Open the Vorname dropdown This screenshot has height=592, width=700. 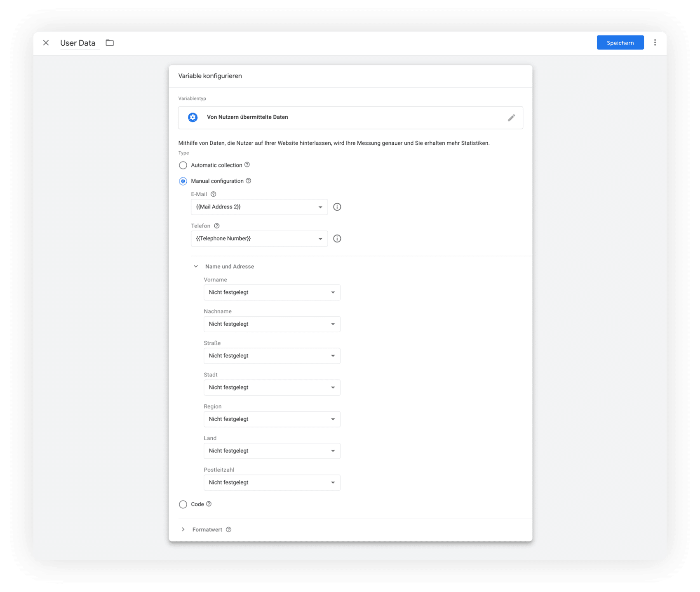point(272,293)
